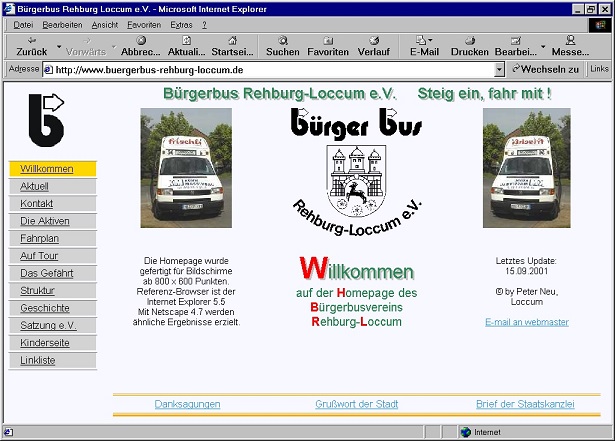This screenshot has width=615, height=441.
Task: Click the Vorwärts forward toolbar button
Action: [x=86, y=46]
